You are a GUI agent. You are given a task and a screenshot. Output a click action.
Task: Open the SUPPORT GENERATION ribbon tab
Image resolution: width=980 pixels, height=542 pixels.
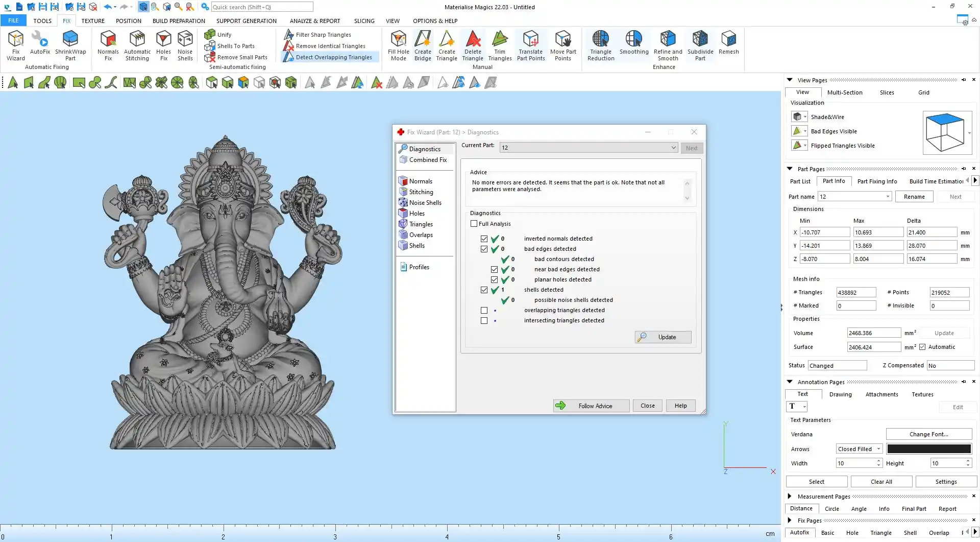(x=246, y=21)
